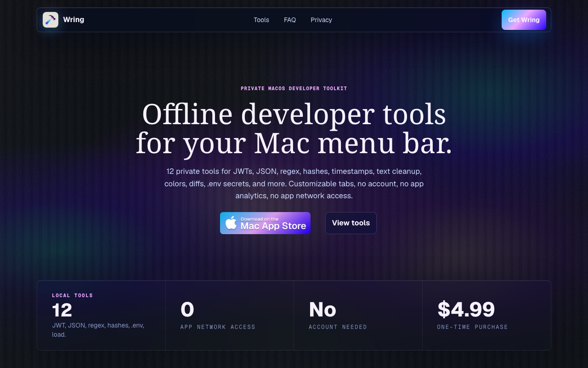The height and width of the screenshot is (368, 588).
Task: Click the description paragraph starting 12 private tools
Action: click(x=294, y=184)
